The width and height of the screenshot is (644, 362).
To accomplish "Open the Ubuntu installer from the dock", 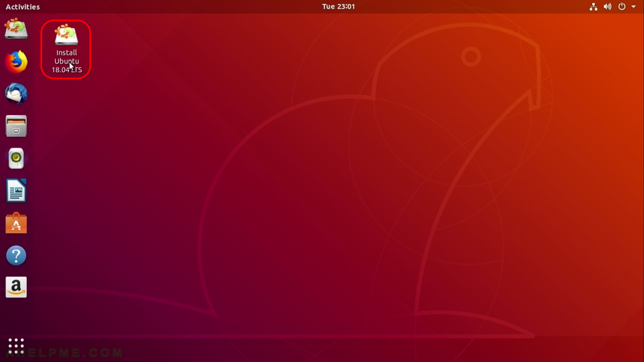I will [x=16, y=29].
